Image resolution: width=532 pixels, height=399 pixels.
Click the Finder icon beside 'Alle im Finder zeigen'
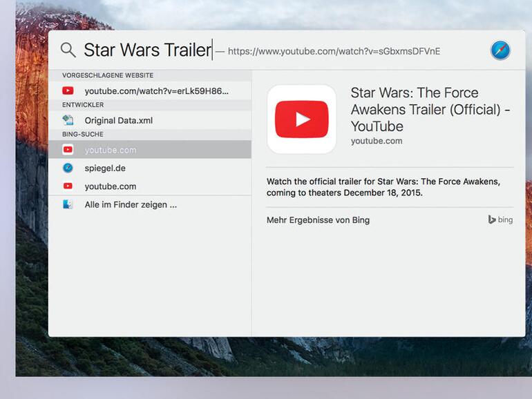pyautogui.click(x=68, y=204)
